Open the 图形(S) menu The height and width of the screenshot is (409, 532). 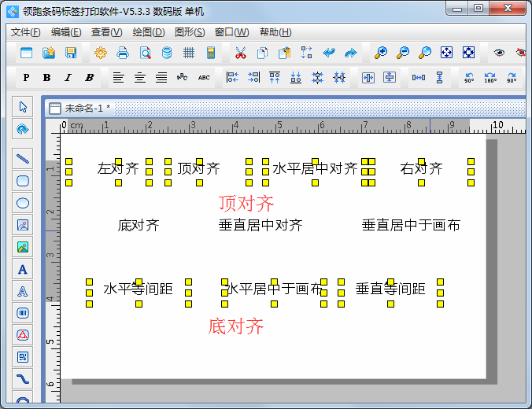pyautogui.click(x=190, y=32)
